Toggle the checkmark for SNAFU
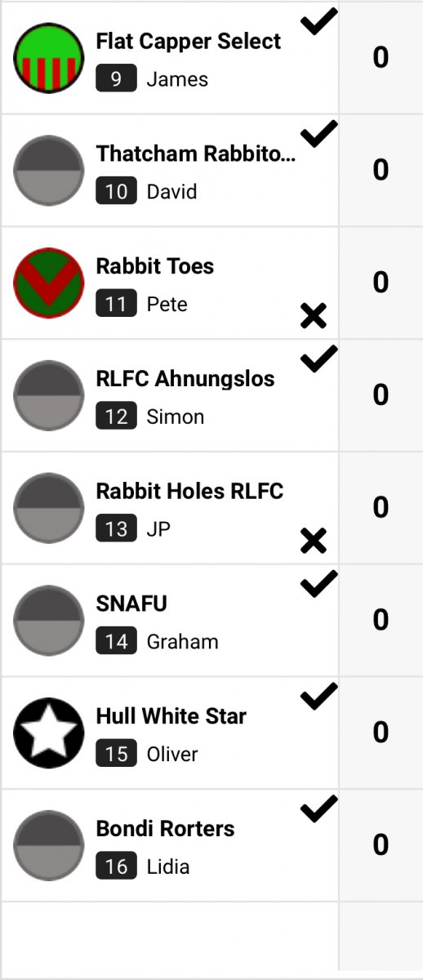Screen dimensions: 423x980 pyautogui.click(x=319, y=585)
